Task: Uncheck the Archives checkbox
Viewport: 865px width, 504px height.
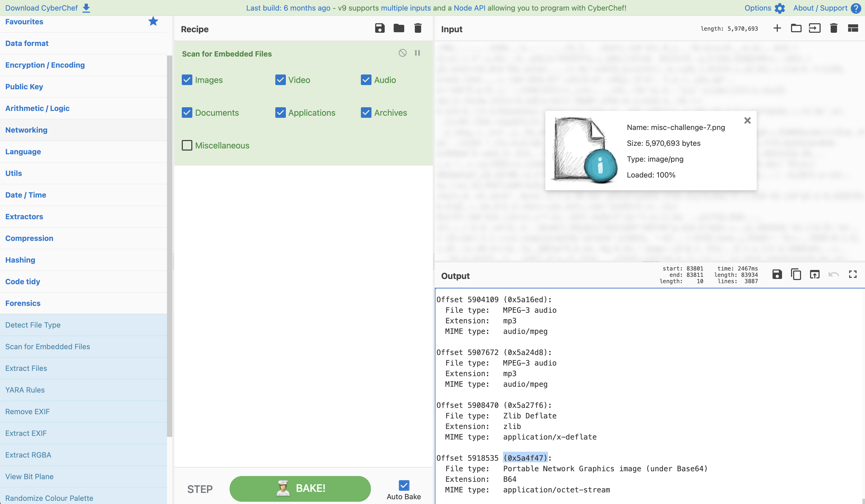Action: point(366,113)
